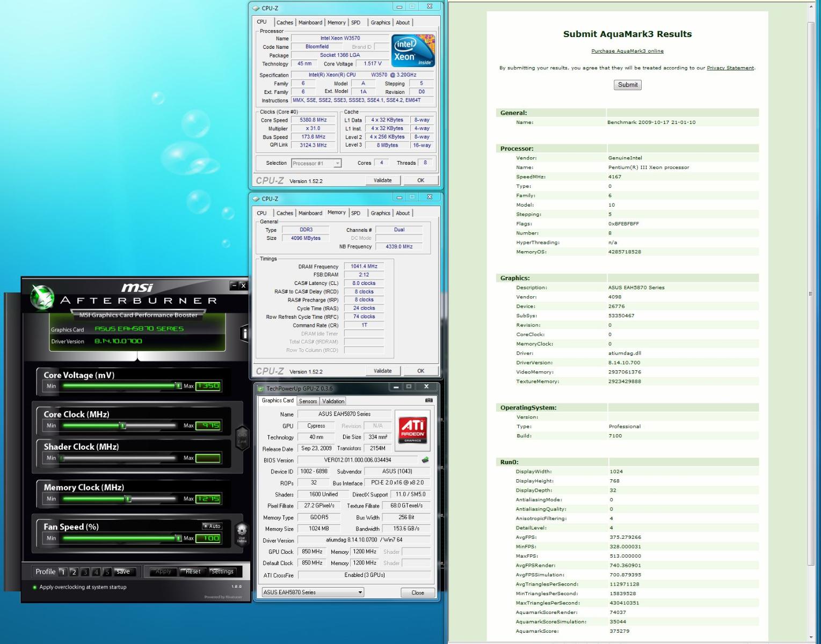Click OK in the top CPU-Z window
The width and height of the screenshot is (821, 644).
[x=421, y=180]
